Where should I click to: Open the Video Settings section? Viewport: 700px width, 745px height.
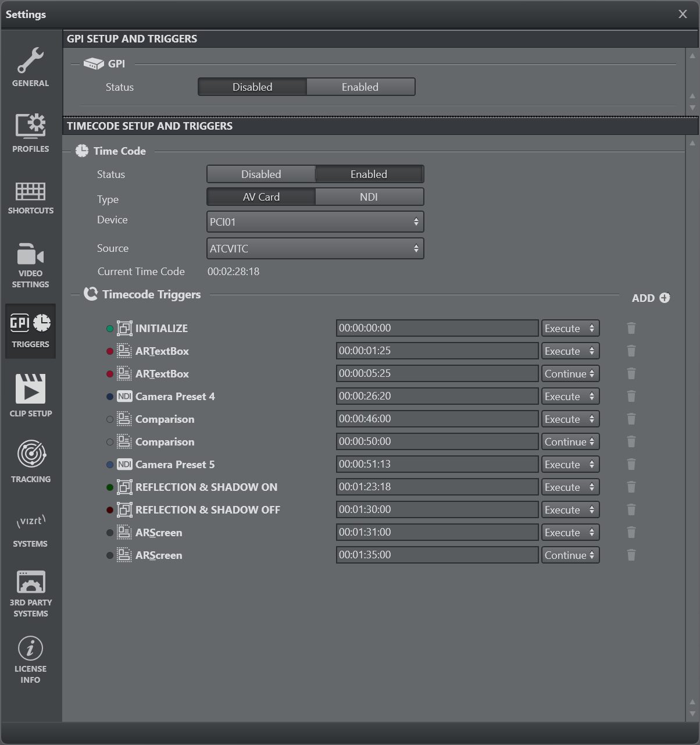[31, 265]
